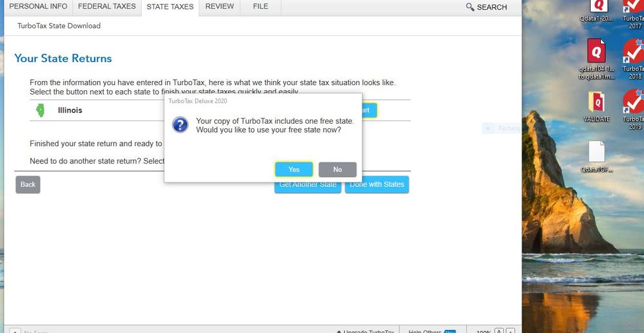The height and width of the screenshot is (333, 644).
Task: Click the TurboTax Deluxe 2020 dialog title
Action: [198, 101]
